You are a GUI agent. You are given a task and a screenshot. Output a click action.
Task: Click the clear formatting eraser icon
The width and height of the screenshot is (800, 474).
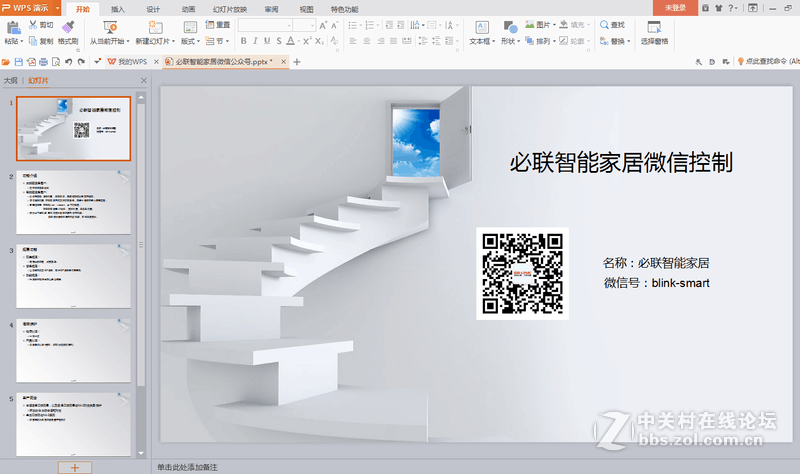(335, 41)
